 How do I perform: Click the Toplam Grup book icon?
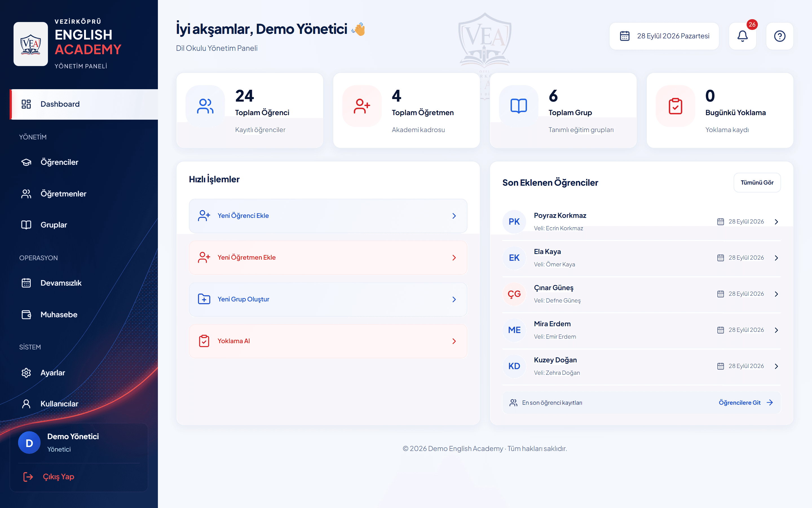(x=518, y=106)
